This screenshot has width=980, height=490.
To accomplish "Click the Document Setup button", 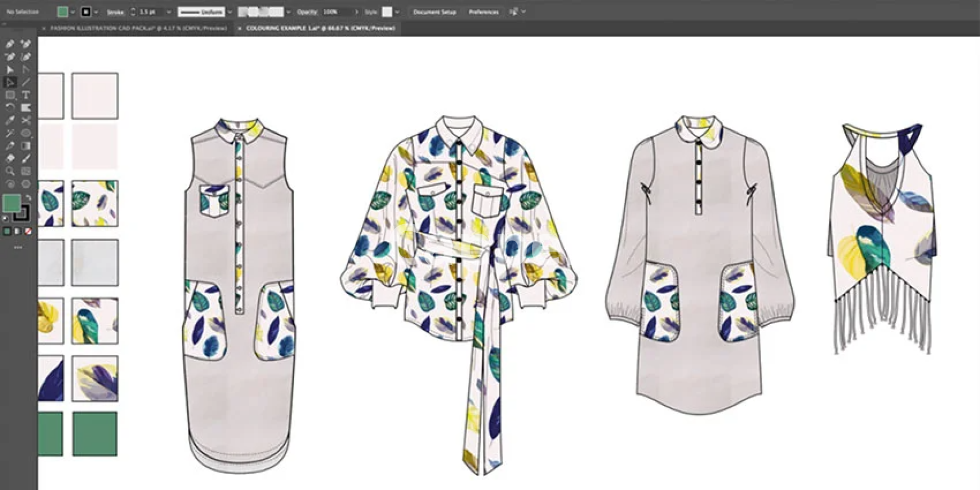I will pos(434,12).
